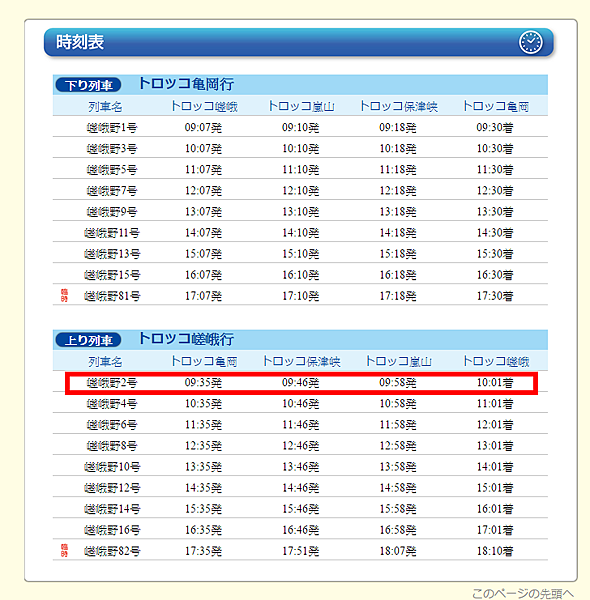This screenshot has width=590, height=600.
Task: Select the 嵯峨野2号 train name
Action: 112,383
